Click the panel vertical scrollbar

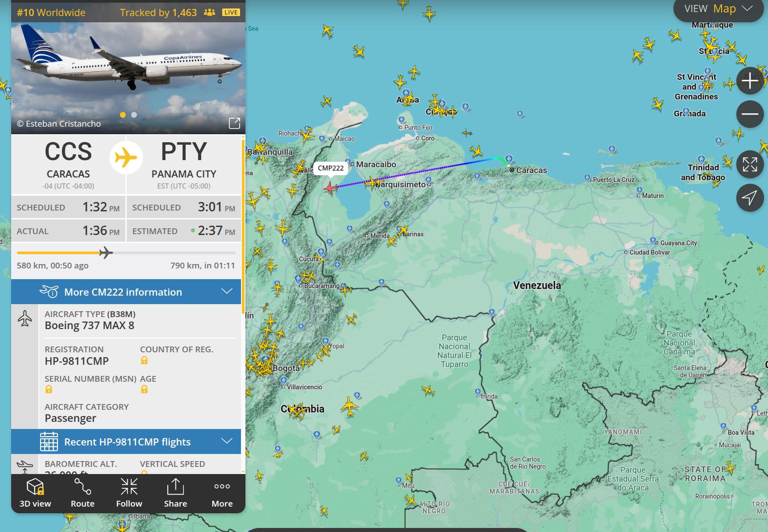(x=243, y=227)
